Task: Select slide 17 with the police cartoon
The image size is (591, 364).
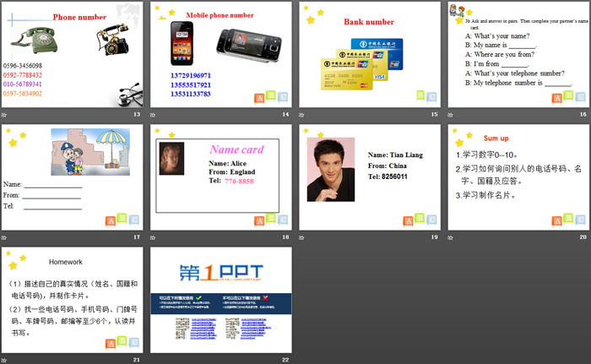Action: (x=72, y=177)
